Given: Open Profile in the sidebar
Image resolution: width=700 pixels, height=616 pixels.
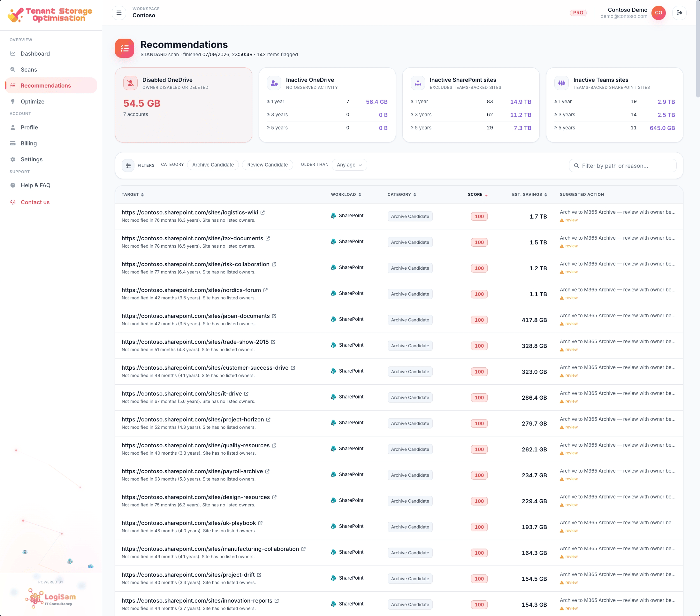Looking at the screenshot, I should click(x=51, y=127).
